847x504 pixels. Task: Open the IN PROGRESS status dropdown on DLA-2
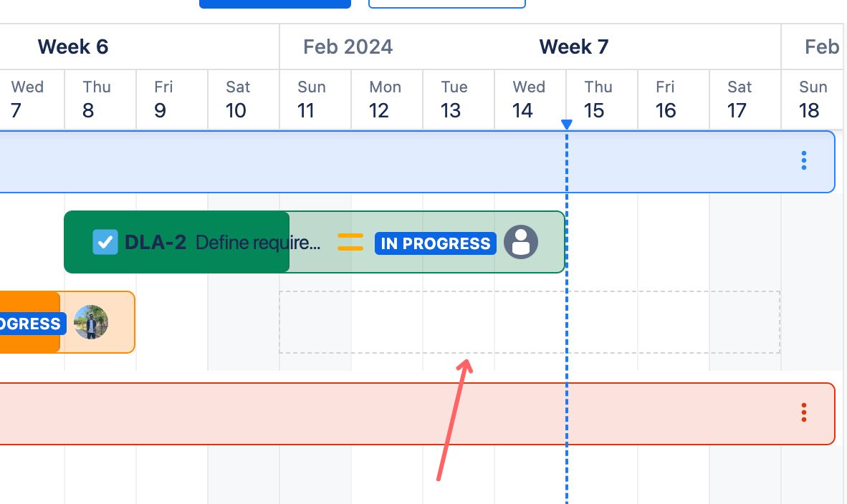coord(435,243)
